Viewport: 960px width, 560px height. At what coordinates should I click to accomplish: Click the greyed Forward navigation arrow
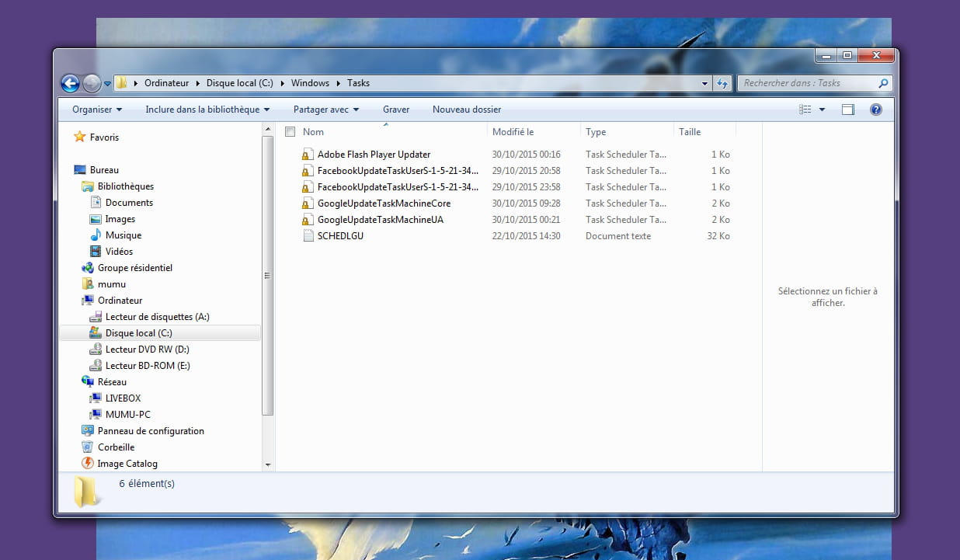coord(92,83)
